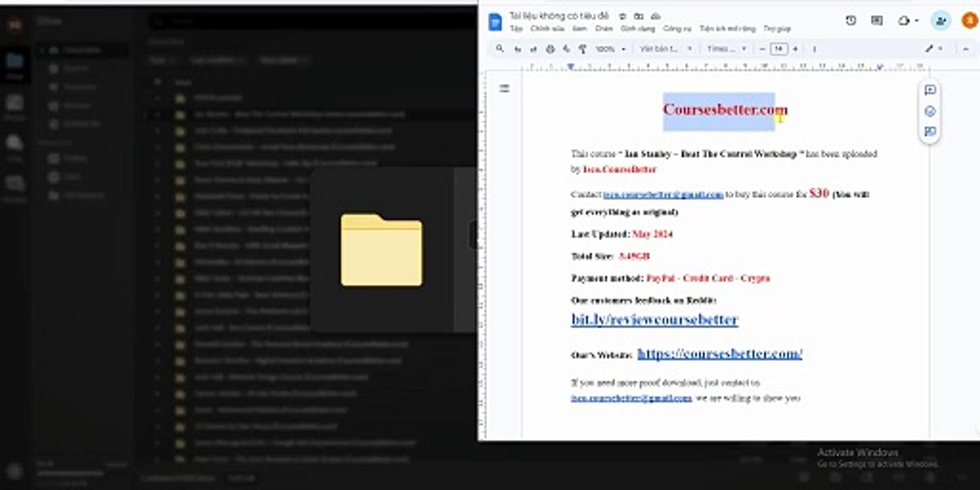Select Cloud drive in dark window tree
Viewport: 980px width, 490px height.
pyautogui.click(x=82, y=50)
